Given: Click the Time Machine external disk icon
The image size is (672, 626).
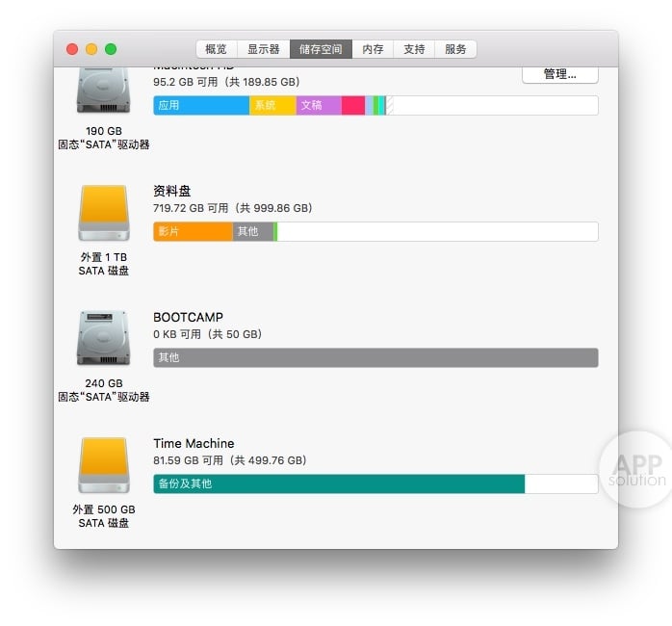Looking at the screenshot, I should [104, 465].
